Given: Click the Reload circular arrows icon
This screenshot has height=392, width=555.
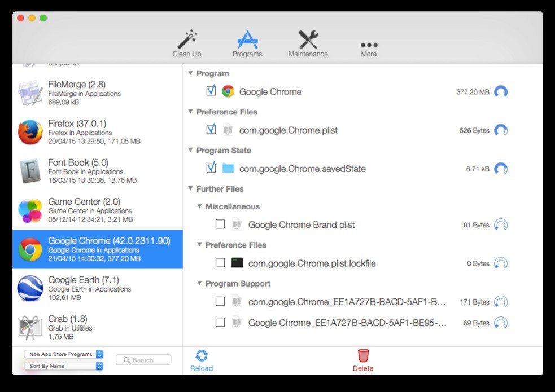Looking at the screenshot, I should point(202,356).
